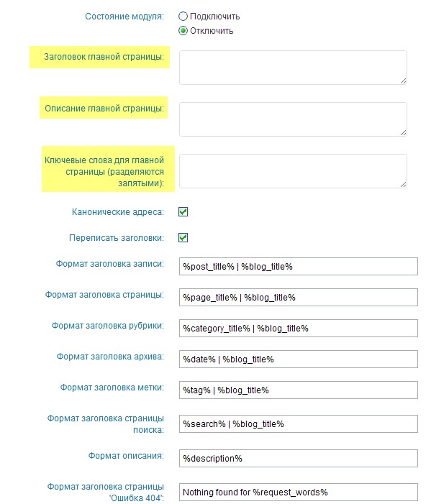This screenshot has height=504, width=431.
Task: Click the Заголовок главной страницы text area
Action: (293, 68)
